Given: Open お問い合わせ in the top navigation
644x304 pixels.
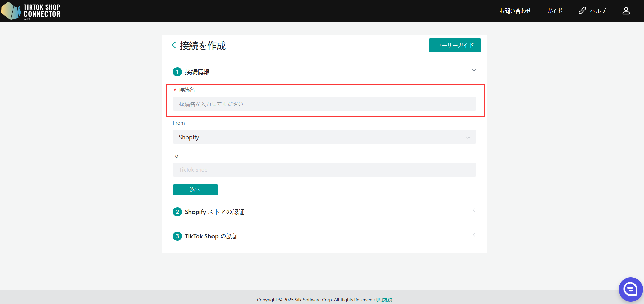Looking at the screenshot, I should coord(515,11).
